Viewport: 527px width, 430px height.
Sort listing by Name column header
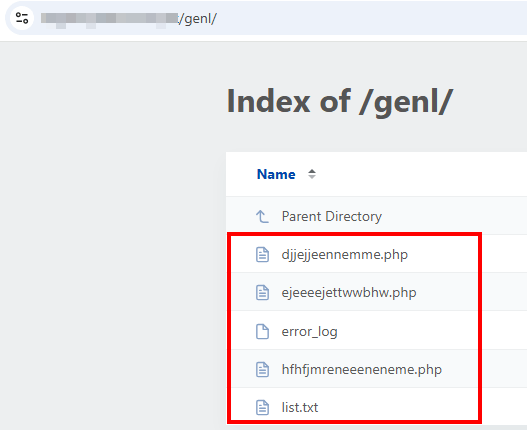pos(276,174)
